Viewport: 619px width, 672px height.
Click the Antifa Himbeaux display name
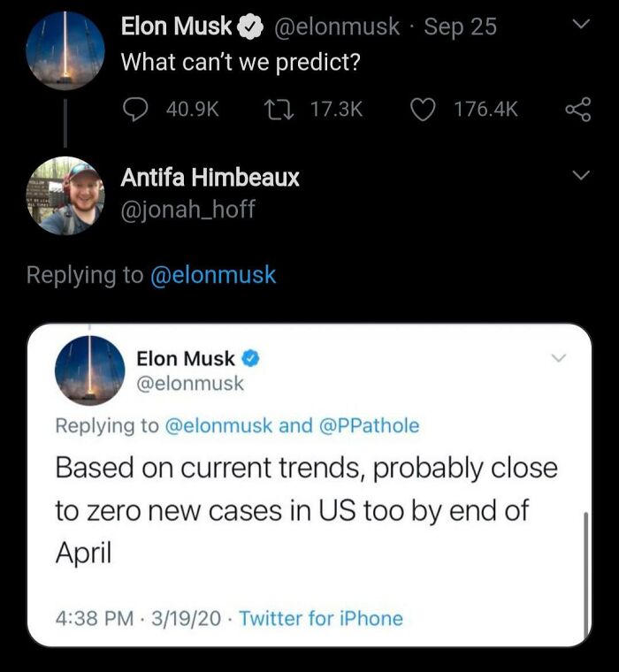(x=210, y=178)
